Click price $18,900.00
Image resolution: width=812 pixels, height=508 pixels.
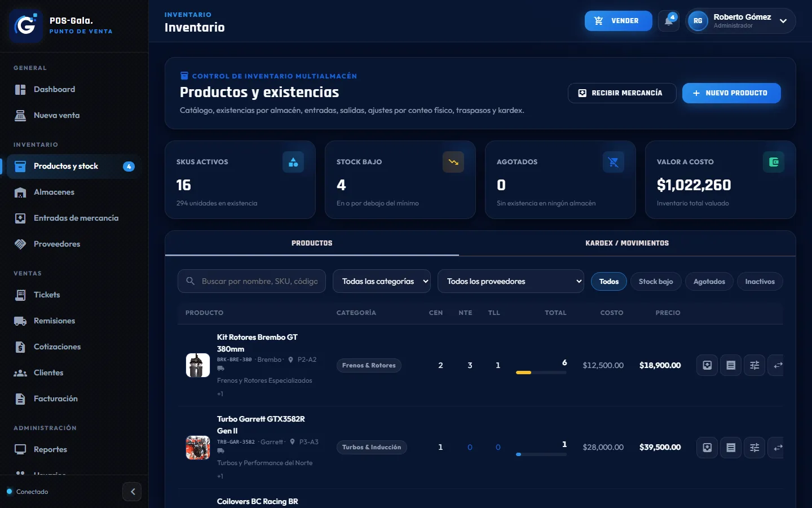click(660, 365)
